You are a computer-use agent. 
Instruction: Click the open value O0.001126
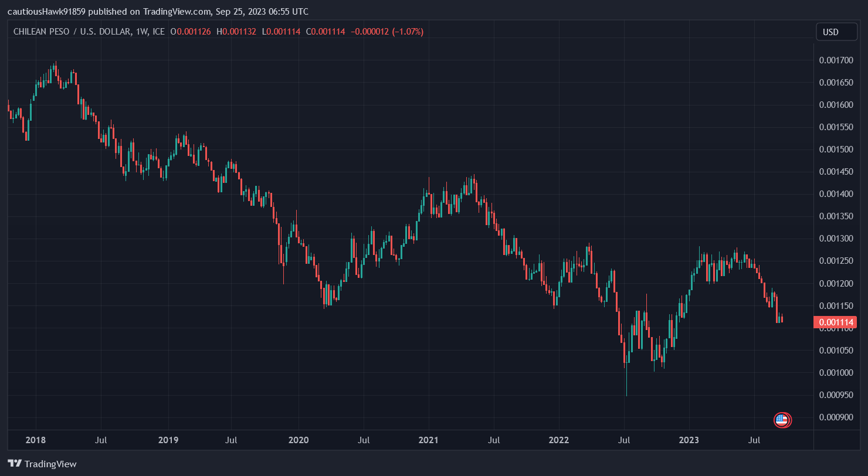pos(191,32)
